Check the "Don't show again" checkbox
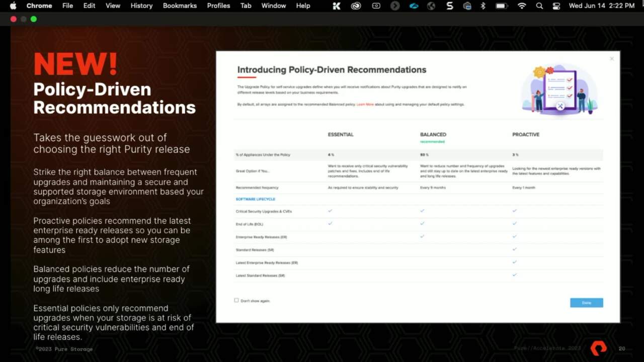644x362 pixels. click(236, 300)
